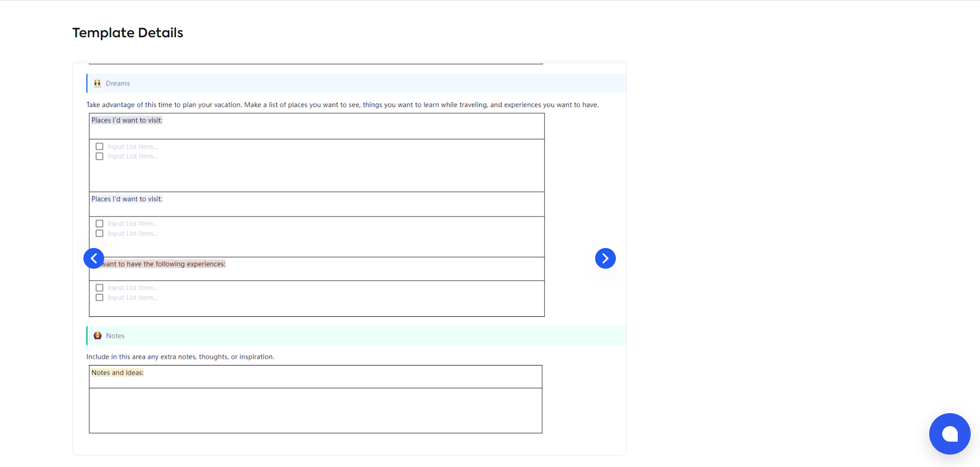Click the next slide arrow button
The width and height of the screenshot is (980, 467).
tap(605, 258)
